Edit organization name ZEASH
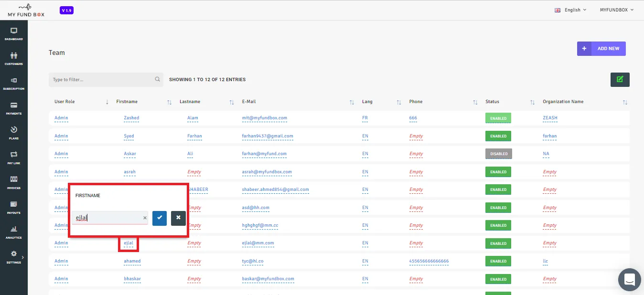Image resolution: width=644 pixels, height=295 pixels. pos(550,118)
